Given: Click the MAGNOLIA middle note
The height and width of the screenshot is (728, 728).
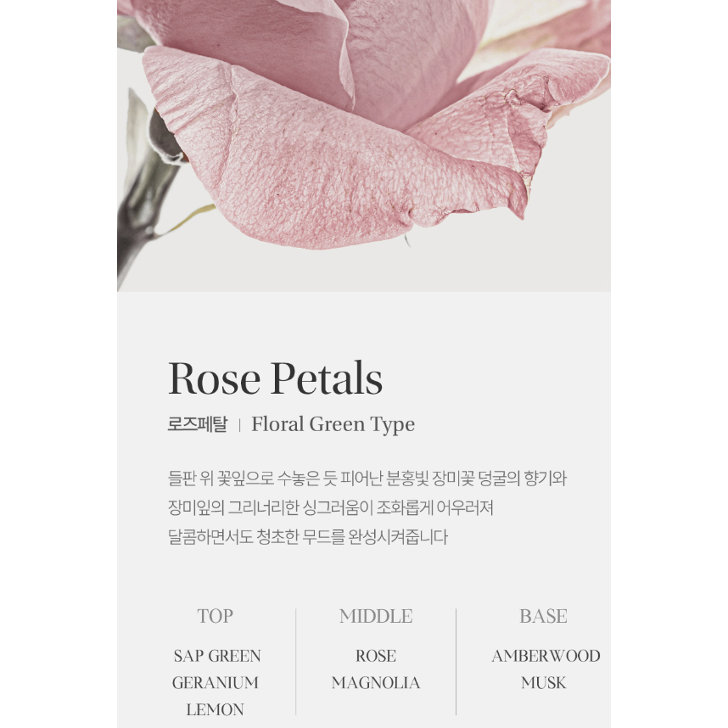Looking at the screenshot, I should click(x=376, y=683).
